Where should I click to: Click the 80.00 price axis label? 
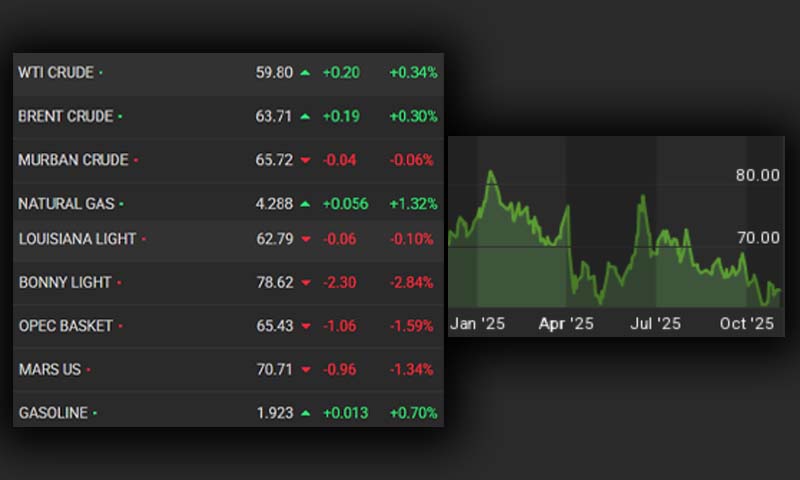click(x=758, y=175)
